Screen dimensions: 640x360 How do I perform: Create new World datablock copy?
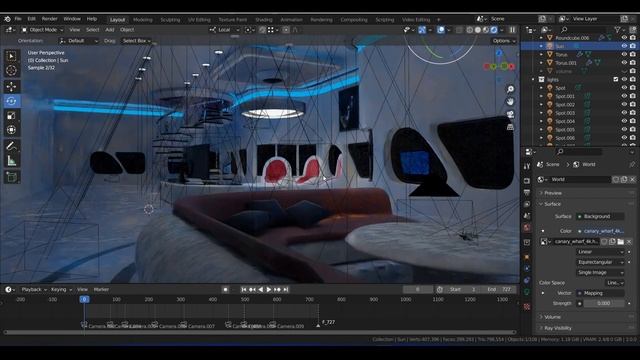[x=624, y=180]
